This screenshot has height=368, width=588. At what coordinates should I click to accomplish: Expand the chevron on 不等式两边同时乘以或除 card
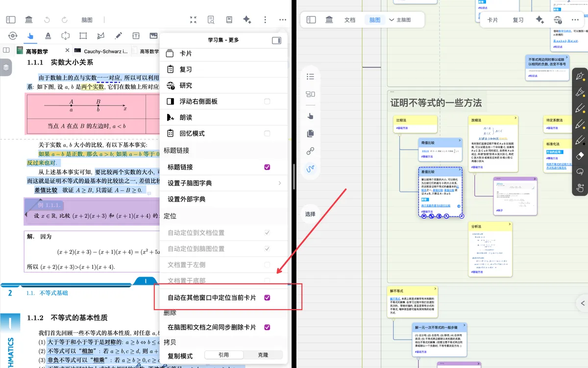pyautogui.click(x=566, y=58)
